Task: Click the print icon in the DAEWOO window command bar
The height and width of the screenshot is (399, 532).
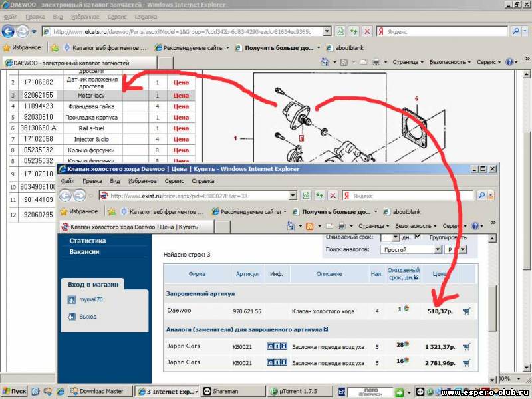Action: pyautogui.click(x=376, y=62)
